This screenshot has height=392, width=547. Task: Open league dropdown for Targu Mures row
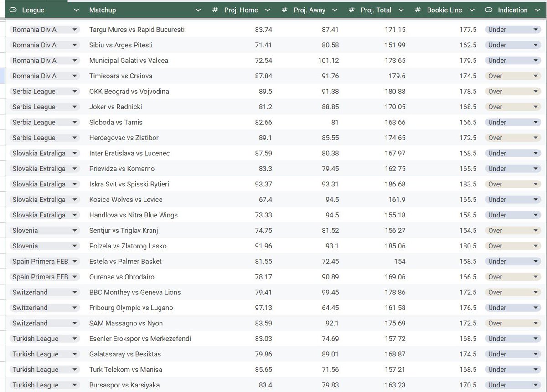74,30
